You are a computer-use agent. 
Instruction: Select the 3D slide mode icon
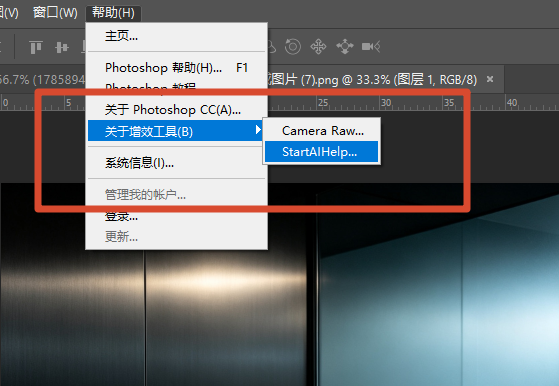click(345, 47)
